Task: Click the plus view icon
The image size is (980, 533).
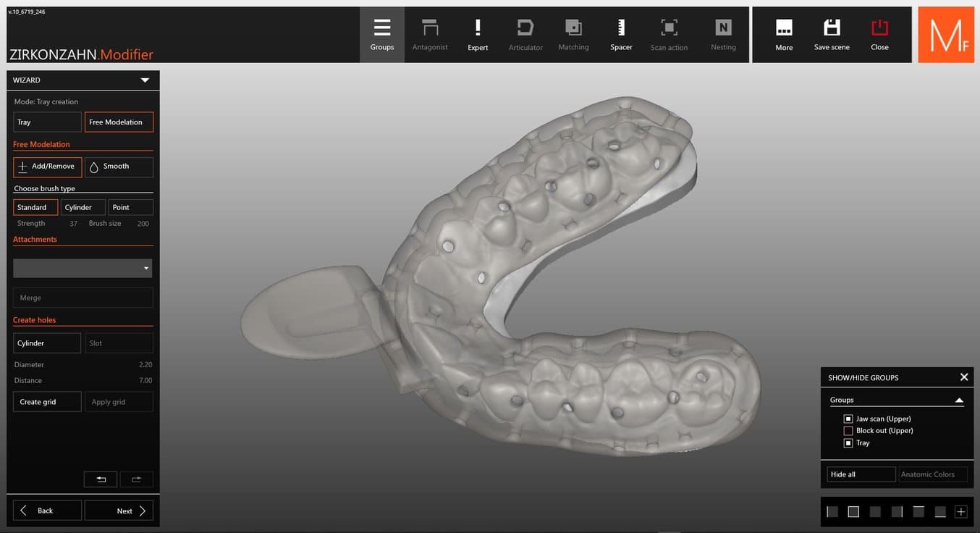Action: pyautogui.click(x=961, y=512)
